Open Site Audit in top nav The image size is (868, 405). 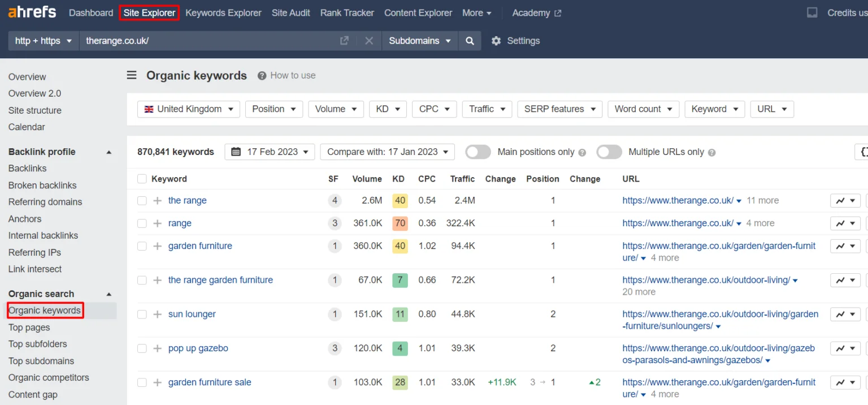click(x=291, y=12)
